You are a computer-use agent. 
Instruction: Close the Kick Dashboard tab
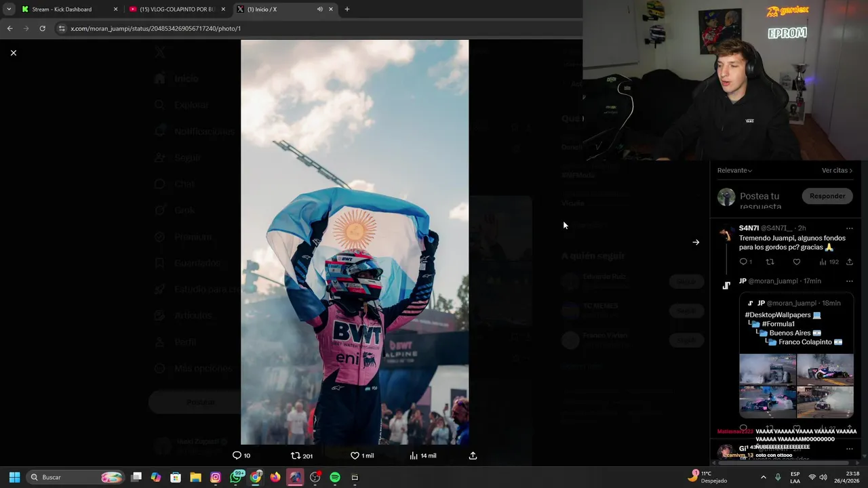click(115, 9)
